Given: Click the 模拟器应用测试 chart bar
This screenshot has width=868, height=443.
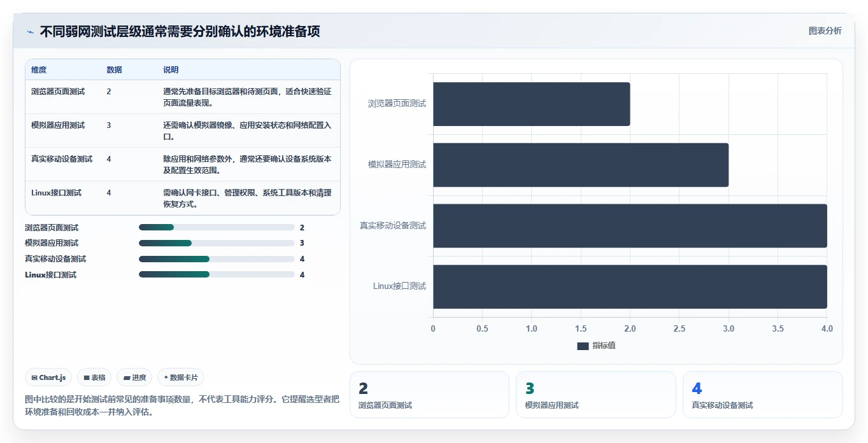Looking at the screenshot, I should point(581,165).
